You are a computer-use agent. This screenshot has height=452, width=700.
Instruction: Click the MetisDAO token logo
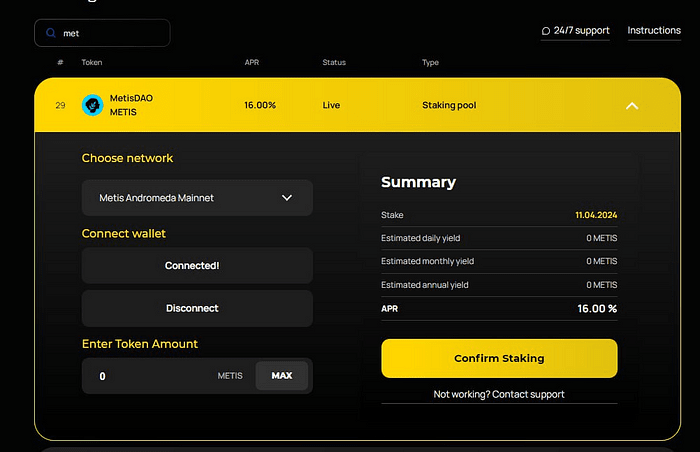point(93,105)
